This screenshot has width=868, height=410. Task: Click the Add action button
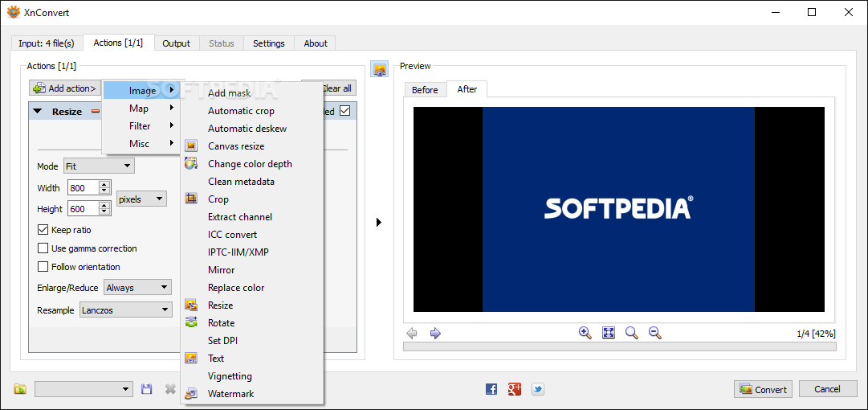[65, 88]
